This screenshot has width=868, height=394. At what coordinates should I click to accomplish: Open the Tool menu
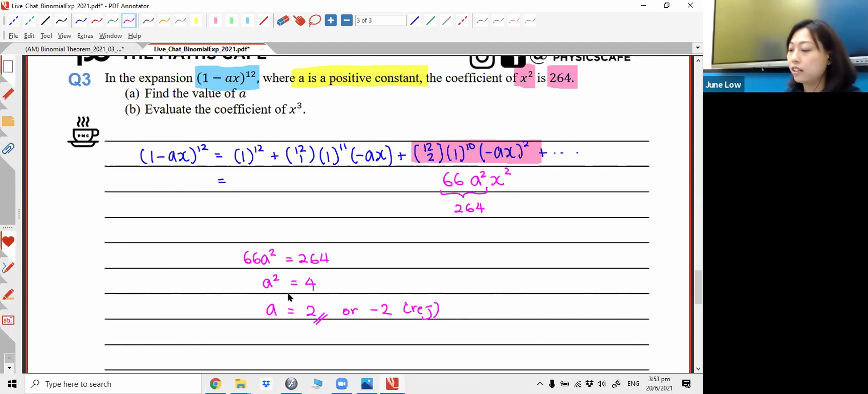(x=46, y=36)
